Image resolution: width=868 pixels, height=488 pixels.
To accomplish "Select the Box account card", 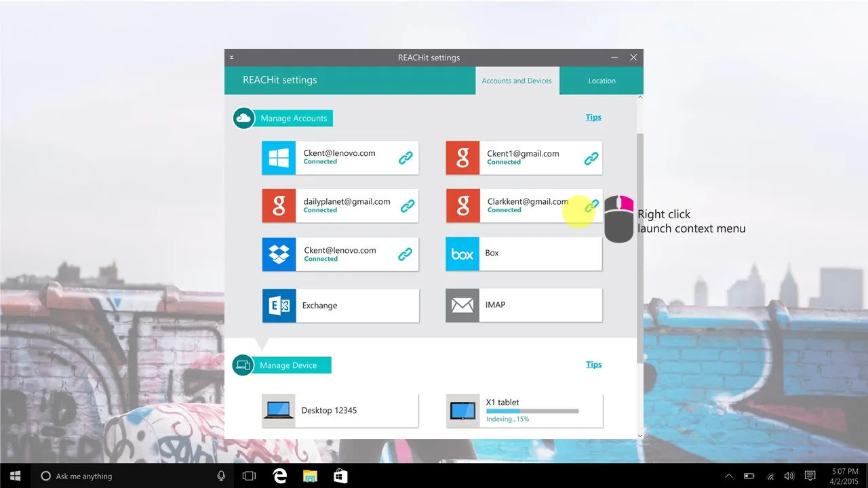I will (x=524, y=254).
